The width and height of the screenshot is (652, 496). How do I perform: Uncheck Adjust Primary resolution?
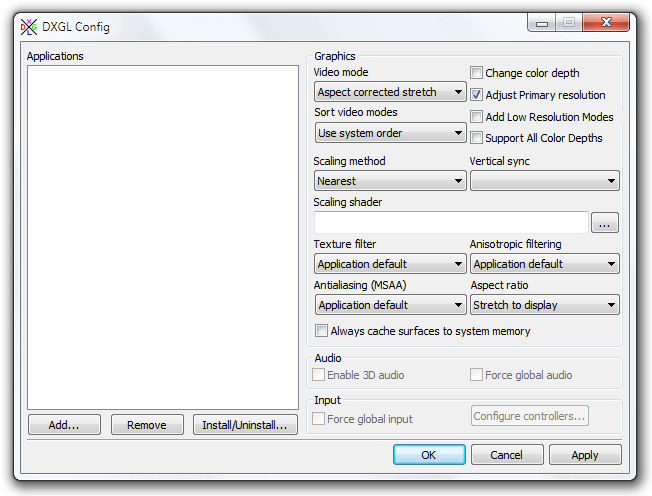pyautogui.click(x=477, y=95)
